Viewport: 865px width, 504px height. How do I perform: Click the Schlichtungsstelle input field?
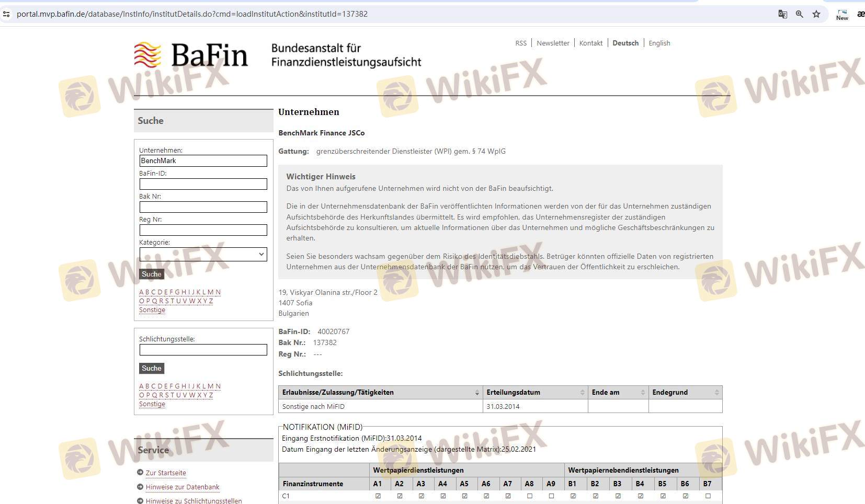203,350
